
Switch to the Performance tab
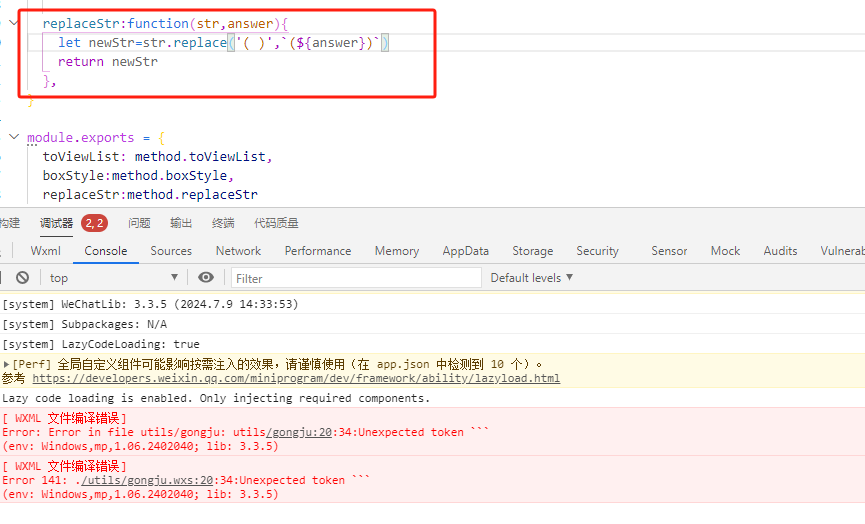[x=318, y=251]
